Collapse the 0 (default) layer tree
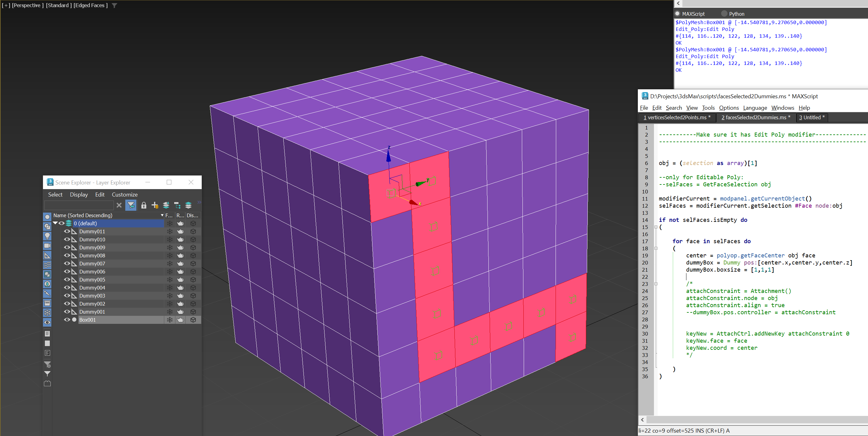Screen dimensions: 868x436 [55, 223]
